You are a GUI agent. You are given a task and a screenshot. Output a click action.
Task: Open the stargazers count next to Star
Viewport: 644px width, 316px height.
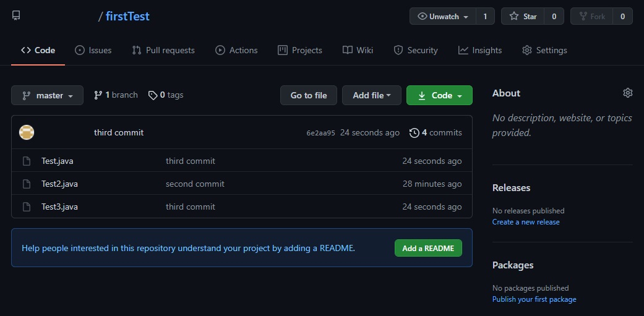coord(554,17)
